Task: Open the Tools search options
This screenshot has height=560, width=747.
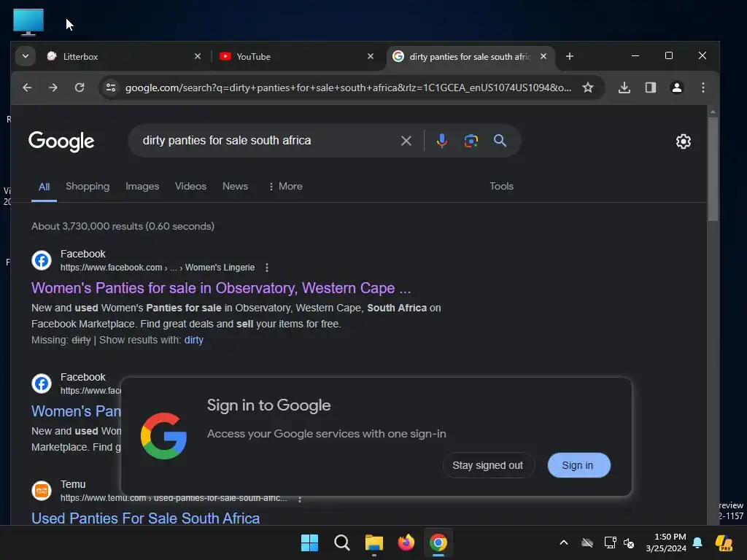Action: [502, 186]
